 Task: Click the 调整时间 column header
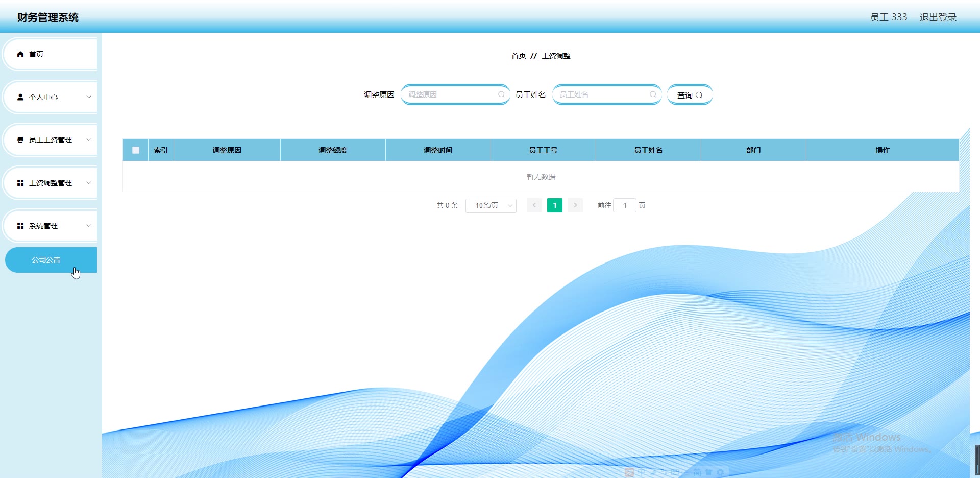tap(438, 150)
